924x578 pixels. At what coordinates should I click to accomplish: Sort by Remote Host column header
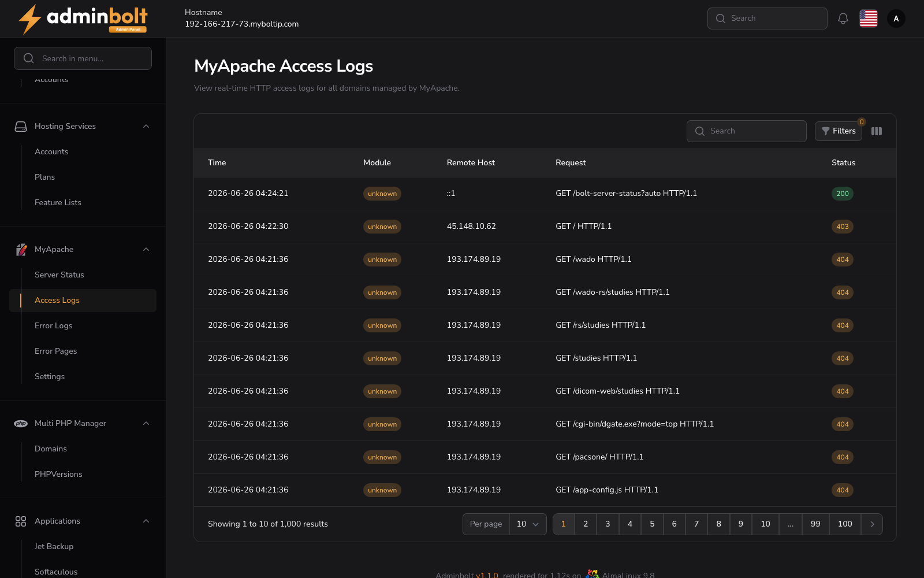tap(471, 163)
